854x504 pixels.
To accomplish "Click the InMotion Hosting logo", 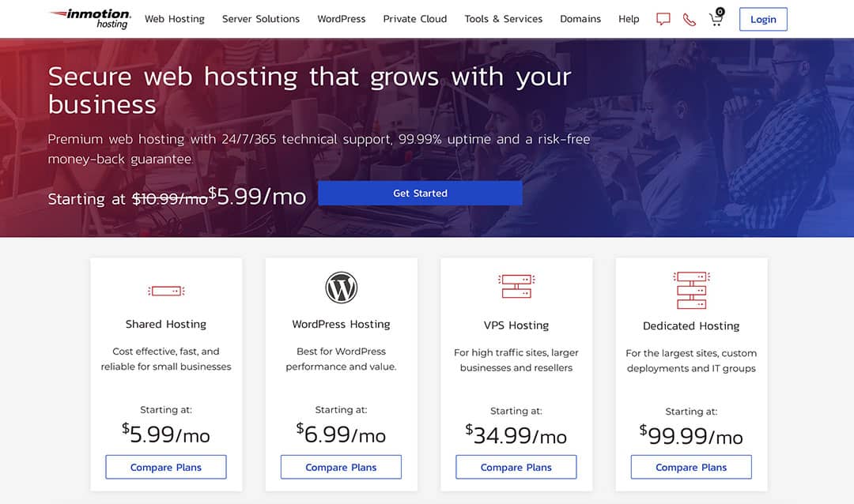I will point(90,18).
